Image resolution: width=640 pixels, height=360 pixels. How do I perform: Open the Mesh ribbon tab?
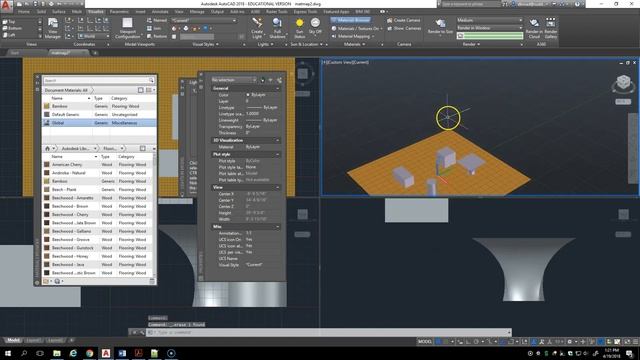click(x=77, y=12)
